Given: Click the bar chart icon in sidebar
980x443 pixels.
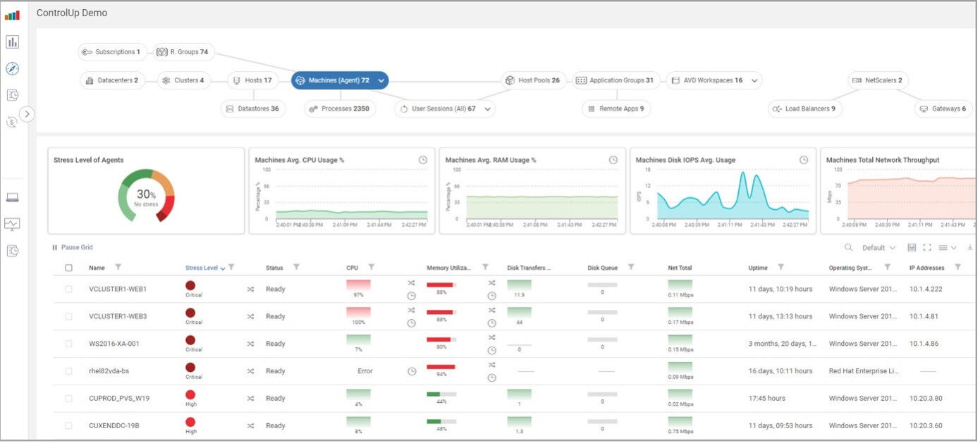Looking at the screenshot, I should pos(12,42).
